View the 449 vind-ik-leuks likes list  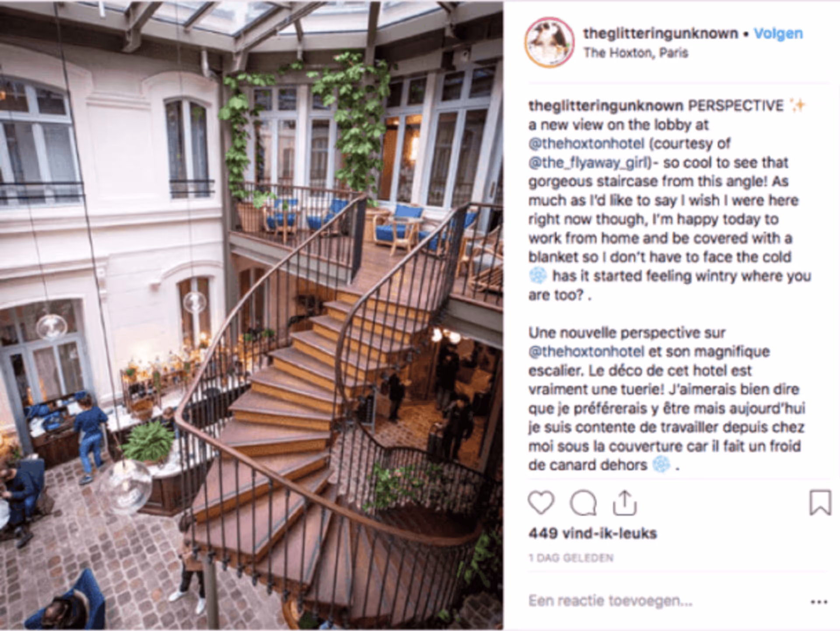[x=593, y=533]
